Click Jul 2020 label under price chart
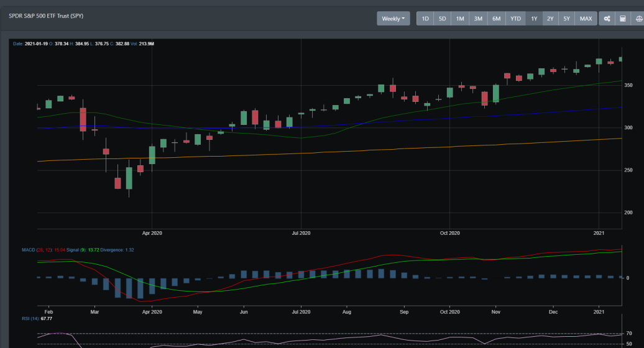The image size is (644, 348). coord(301,233)
